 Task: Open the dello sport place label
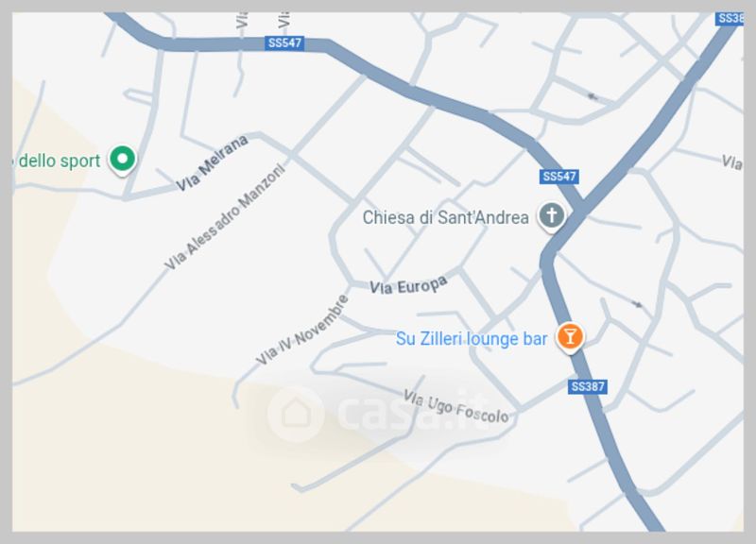[x=57, y=161]
